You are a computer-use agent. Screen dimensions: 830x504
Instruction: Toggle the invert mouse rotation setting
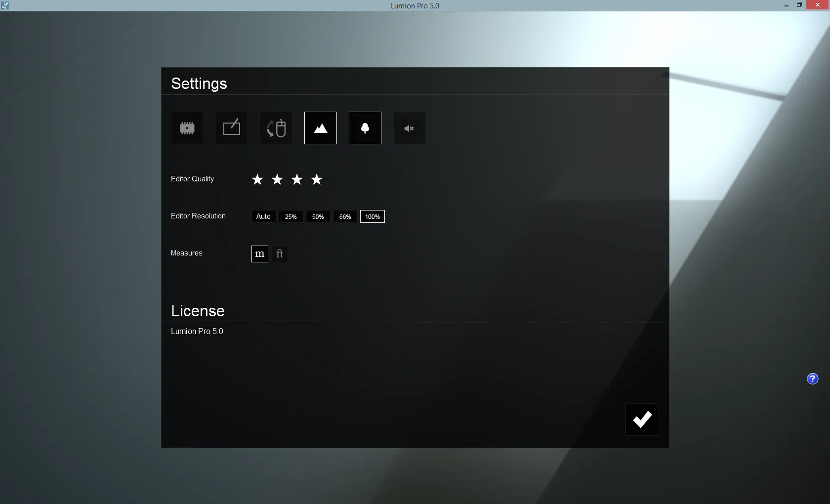[276, 128]
